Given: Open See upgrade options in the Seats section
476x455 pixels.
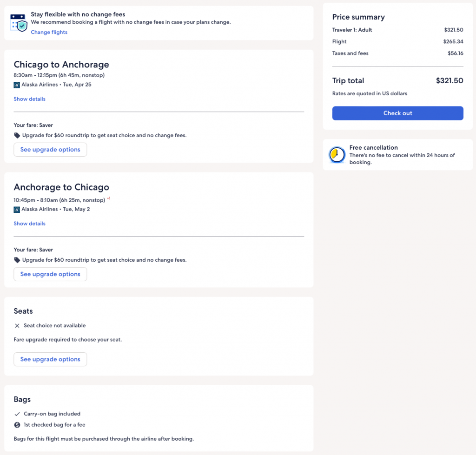Looking at the screenshot, I should (x=50, y=359).
